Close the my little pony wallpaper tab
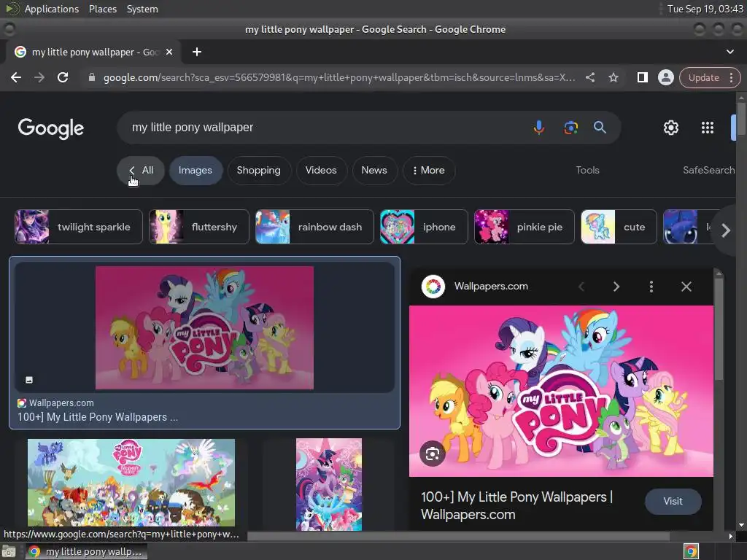 click(169, 52)
